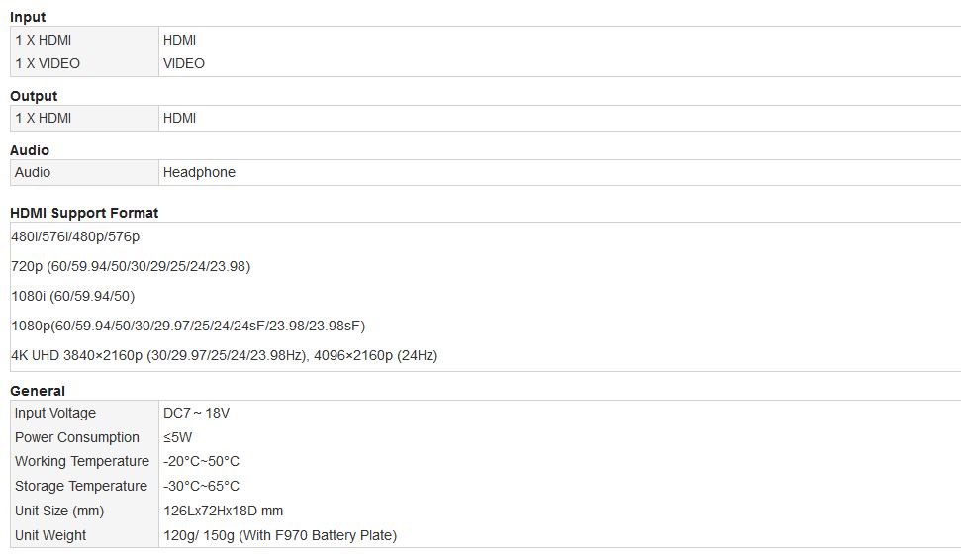961x560 pixels.
Task: Click the HDMI Support Format heading
Action: click(x=84, y=214)
